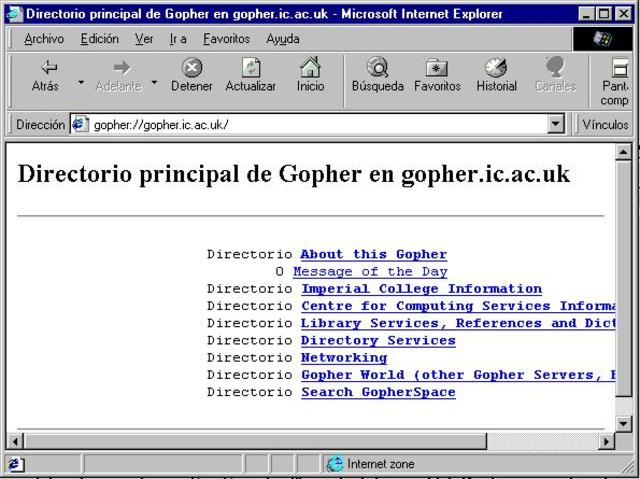This screenshot has width=640, height=479.
Task: Open the About this Gopher link
Action: pyautogui.click(x=373, y=254)
